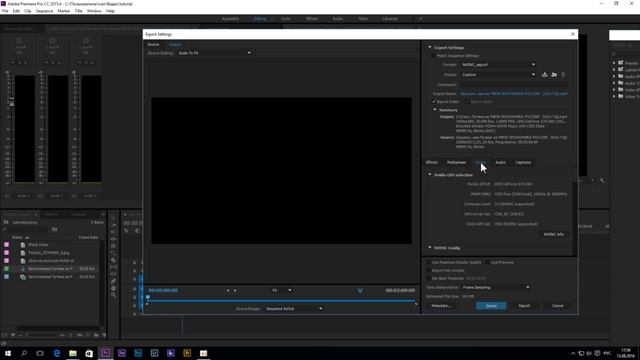The image size is (640, 360).
Task: Click the export preview blue time ruler bar
Action: coord(282,301)
